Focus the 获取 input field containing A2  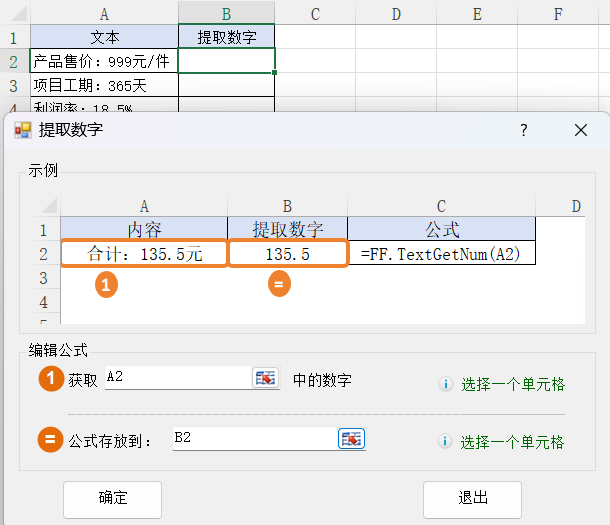pos(175,378)
